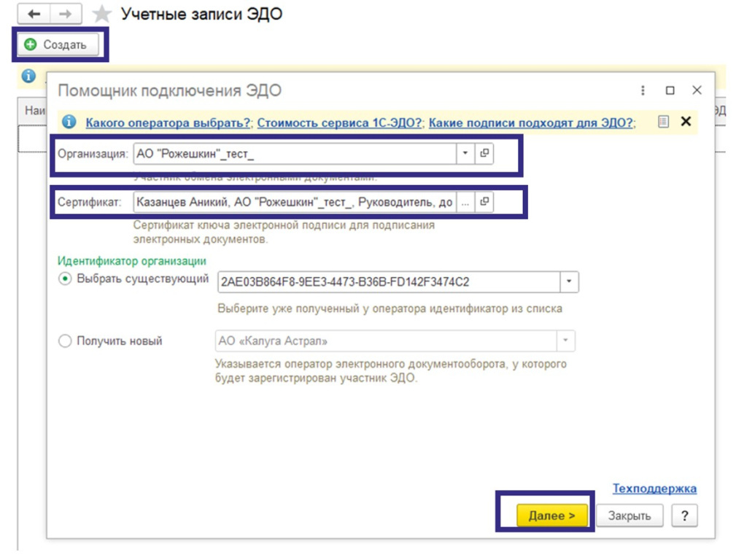The width and height of the screenshot is (747, 560).
Task: Add page to favorites with star icon
Action: pyautogui.click(x=101, y=14)
